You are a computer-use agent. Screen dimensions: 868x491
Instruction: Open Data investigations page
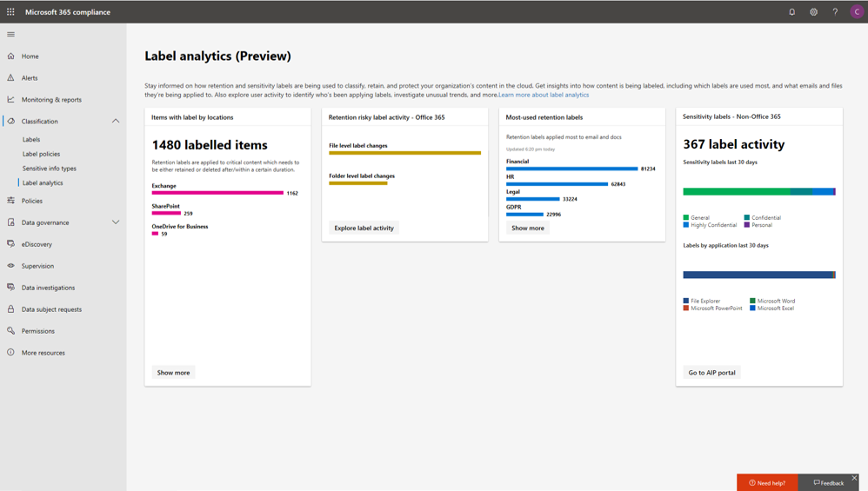(48, 288)
